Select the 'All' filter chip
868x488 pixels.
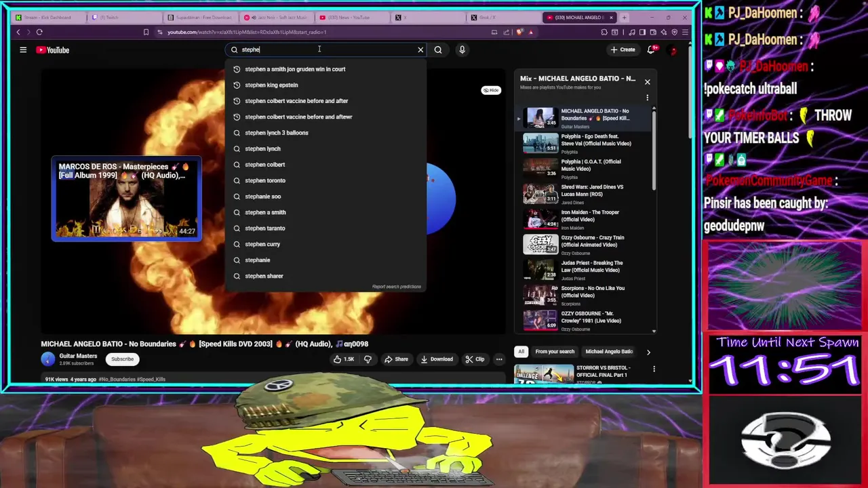(x=521, y=352)
